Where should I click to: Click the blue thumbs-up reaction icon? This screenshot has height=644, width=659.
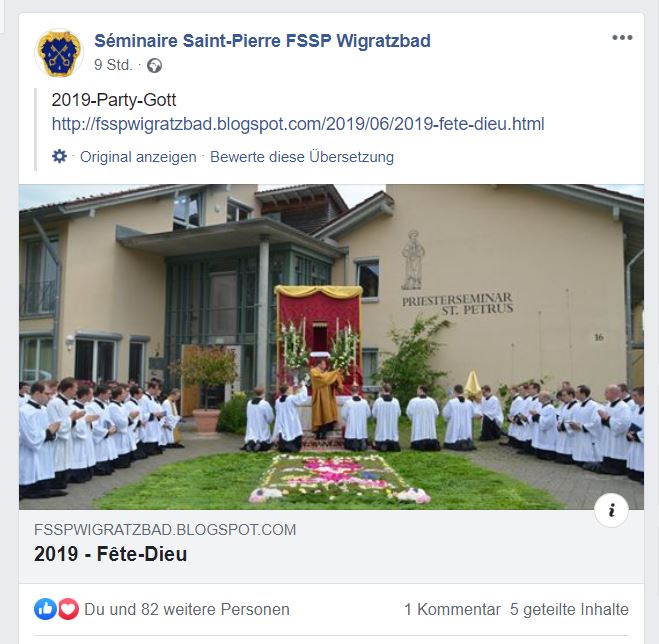click(45, 609)
